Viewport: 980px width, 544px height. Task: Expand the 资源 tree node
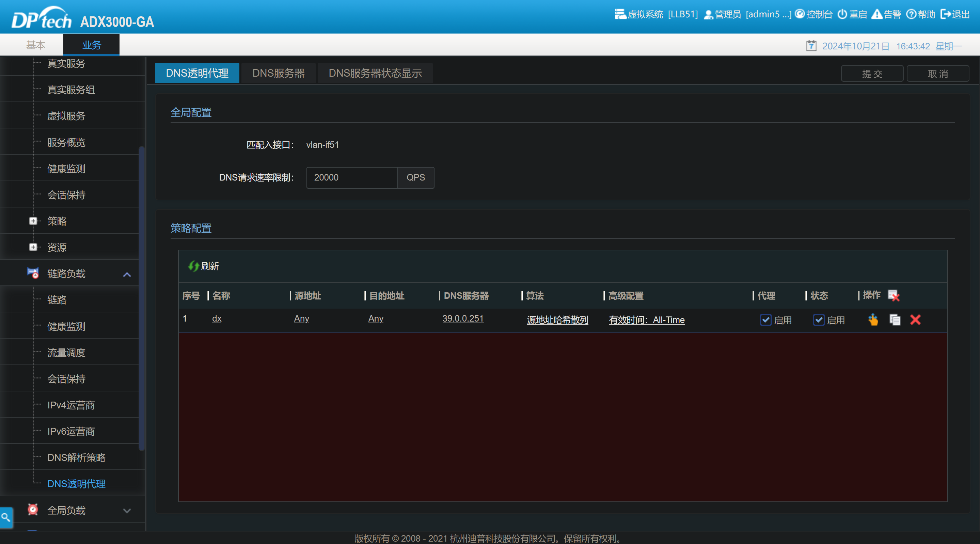coord(33,247)
